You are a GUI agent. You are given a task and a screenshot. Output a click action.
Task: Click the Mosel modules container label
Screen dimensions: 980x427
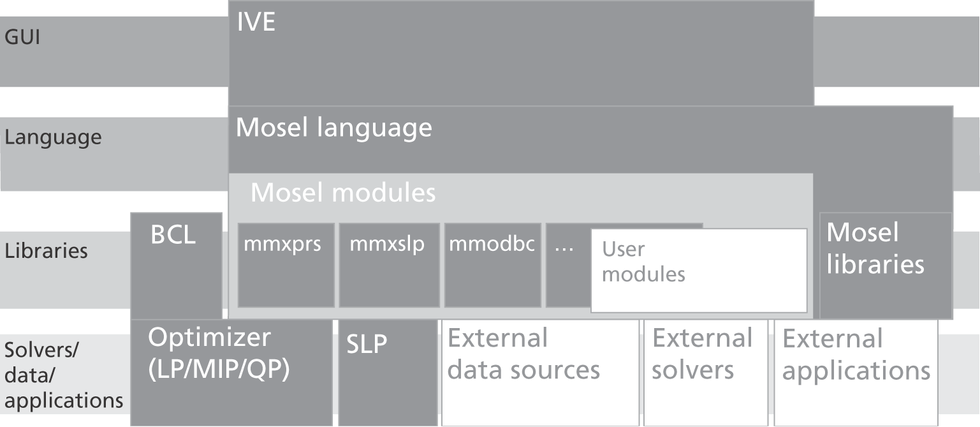343,193
